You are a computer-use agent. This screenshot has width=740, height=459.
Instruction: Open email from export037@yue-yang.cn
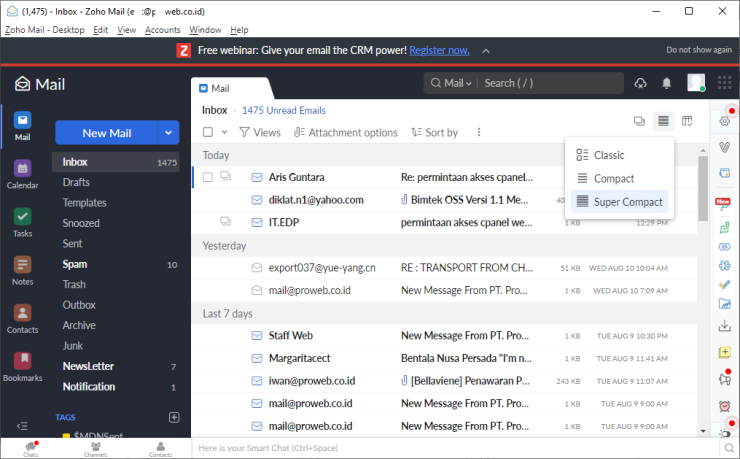tap(445, 268)
